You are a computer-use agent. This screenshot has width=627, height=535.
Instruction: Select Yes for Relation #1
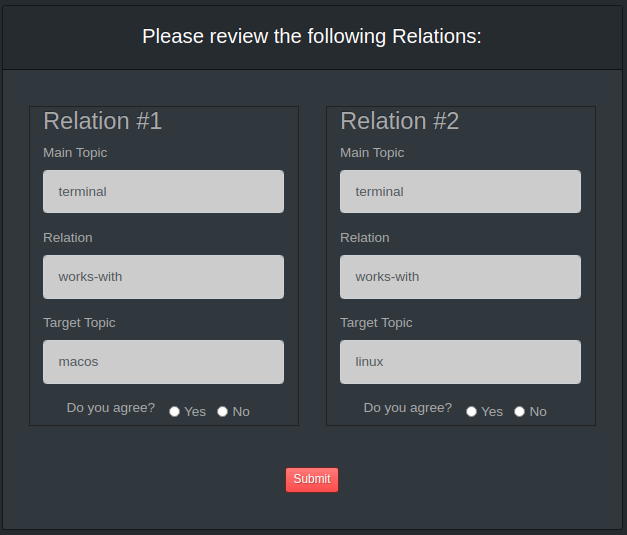[x=175, y=411]
